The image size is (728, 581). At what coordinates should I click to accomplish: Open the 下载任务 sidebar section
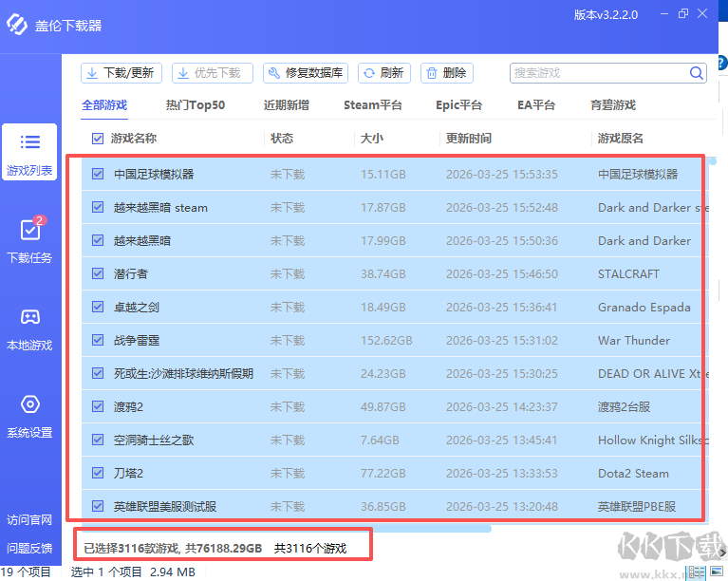[x=29, y=240]
